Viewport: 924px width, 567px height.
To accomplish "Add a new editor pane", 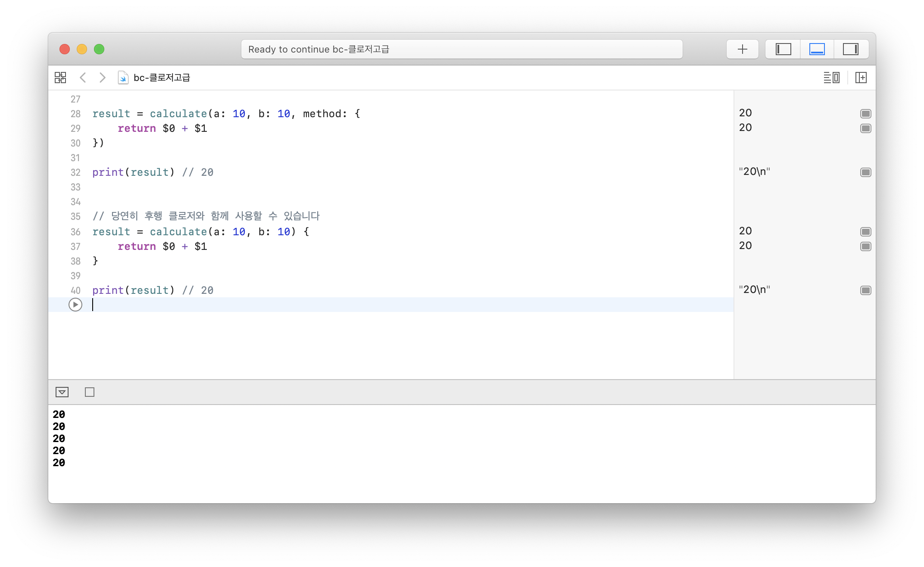I will point(861,78).
